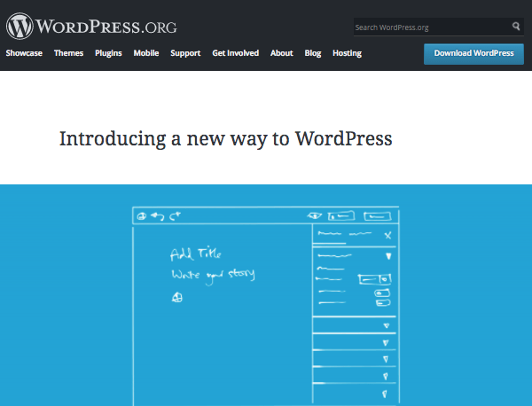Open the Get Involved page
This screenshot has height=406, width=532.
[x=236, y=53]
